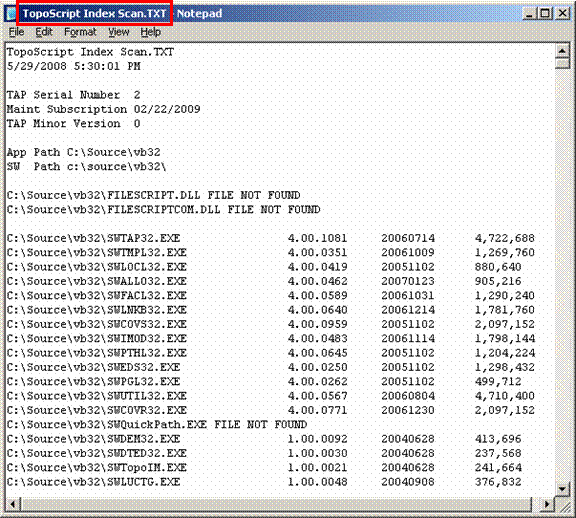Click file size 499,712
This screenshot has width=576, height=518.
pos(498,381)
